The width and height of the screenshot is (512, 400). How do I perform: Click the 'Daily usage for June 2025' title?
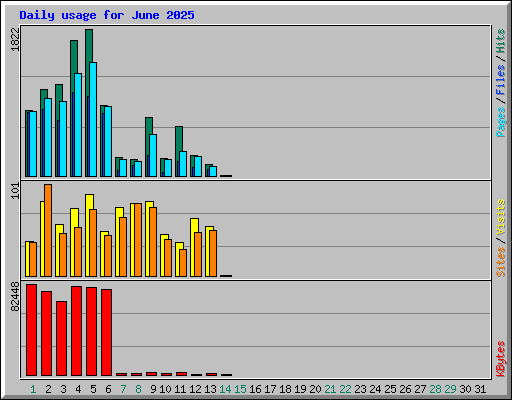click(x=107, y=15)
